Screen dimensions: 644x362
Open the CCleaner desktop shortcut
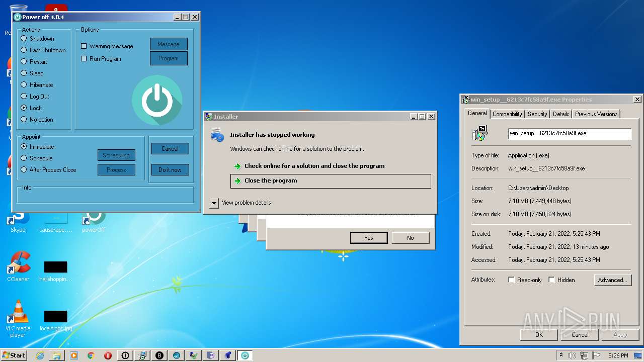click(x=18, y=266)
